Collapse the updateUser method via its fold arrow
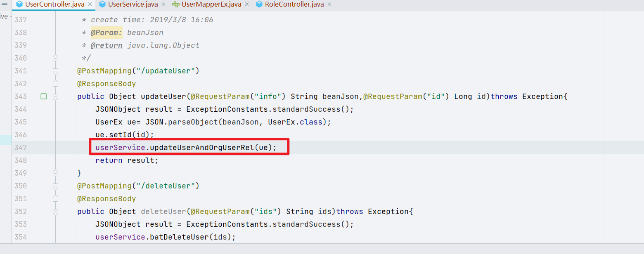The width and height of the screenshot is (644, 254). [56, 96]
